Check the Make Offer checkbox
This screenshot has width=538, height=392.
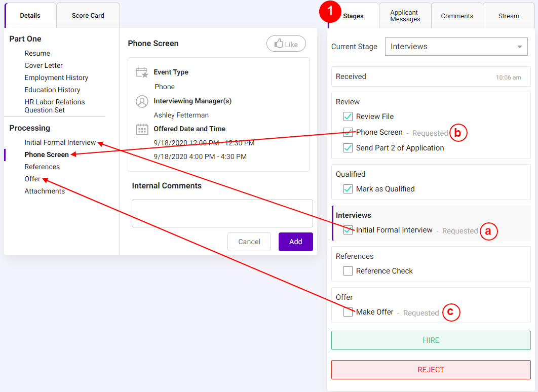coord(348,312)
